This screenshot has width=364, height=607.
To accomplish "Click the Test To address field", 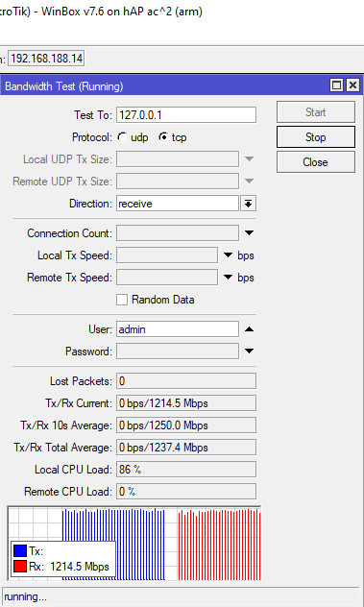I will point(186,115).
